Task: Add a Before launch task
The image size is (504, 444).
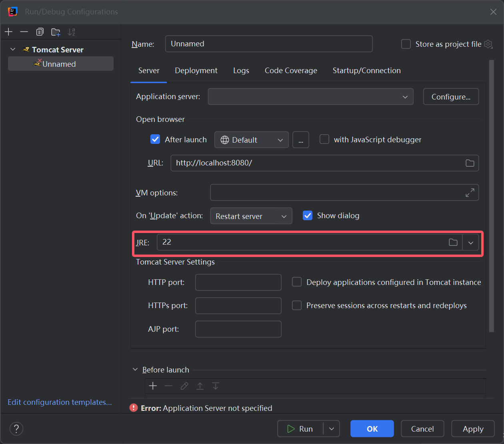Action: 153,386
